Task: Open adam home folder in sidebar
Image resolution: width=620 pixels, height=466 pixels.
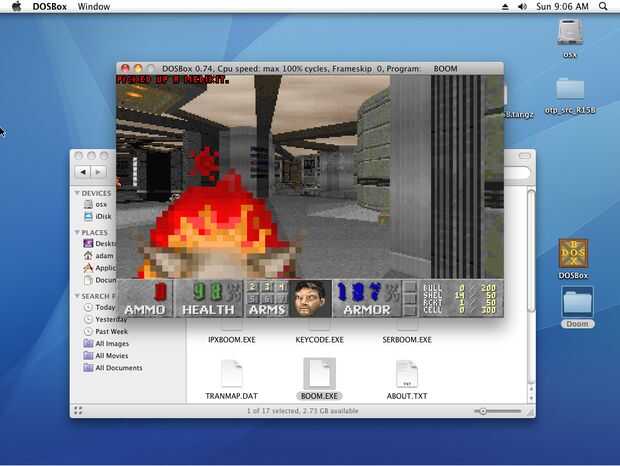Action: click(98, 256)
